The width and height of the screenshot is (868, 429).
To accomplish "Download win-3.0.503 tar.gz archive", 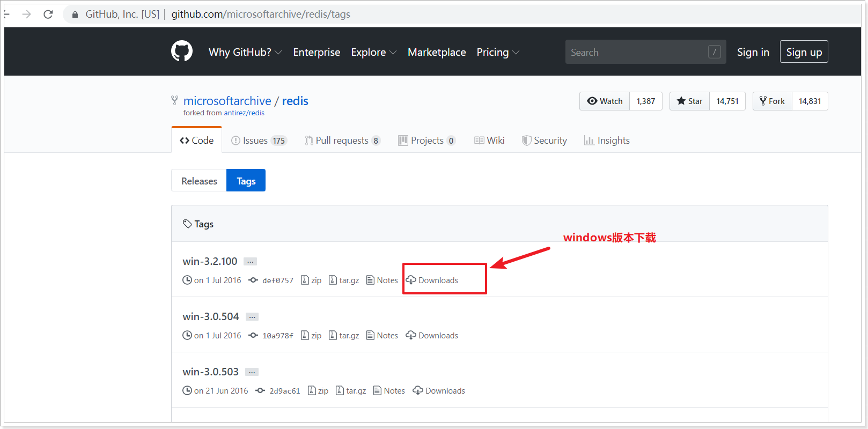I will click(x=351, y=391).
